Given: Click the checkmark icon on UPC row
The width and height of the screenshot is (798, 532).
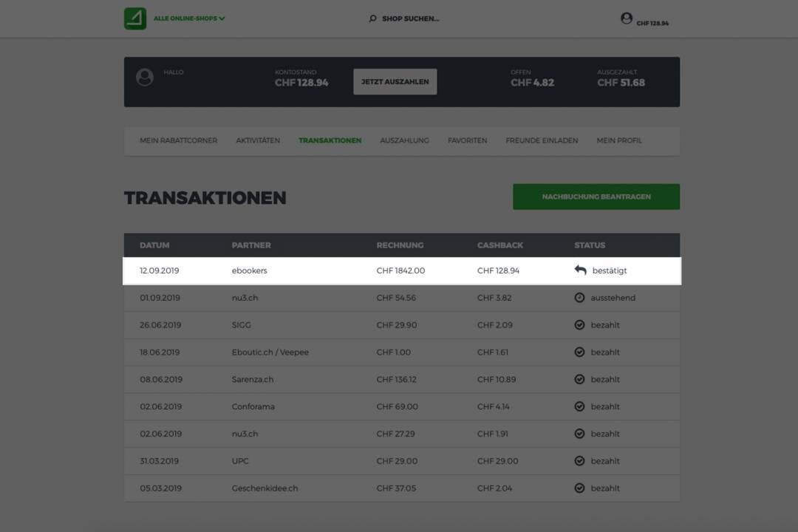Looking at the screenshot, I should click(579, 461).
